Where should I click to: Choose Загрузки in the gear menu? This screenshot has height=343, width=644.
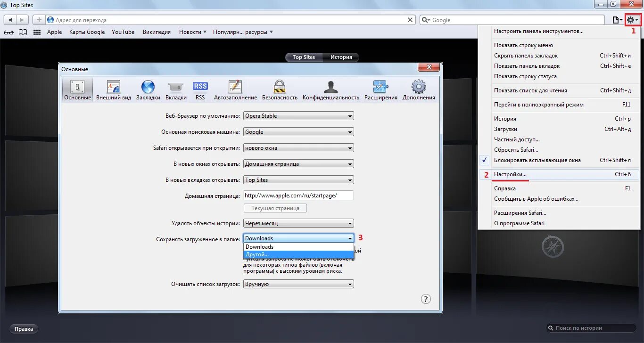pos(559,129)
